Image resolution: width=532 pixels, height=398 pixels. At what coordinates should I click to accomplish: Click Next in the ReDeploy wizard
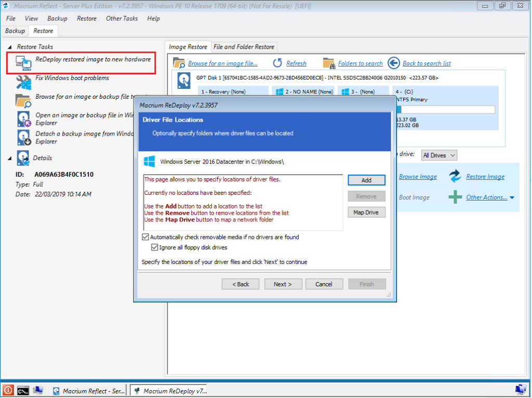click(283, 284)
